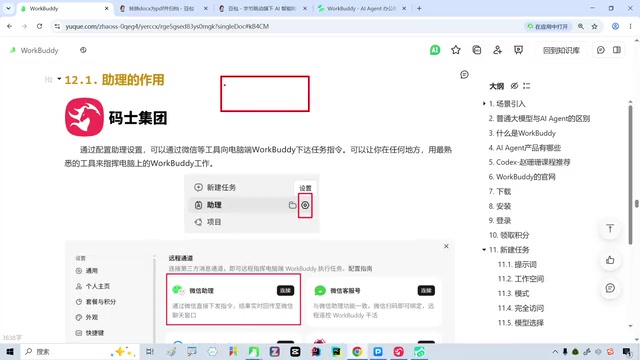Click the zoom magnifier icon in address bar
Screen dimensions: 640x360
[x=580, y=26]
